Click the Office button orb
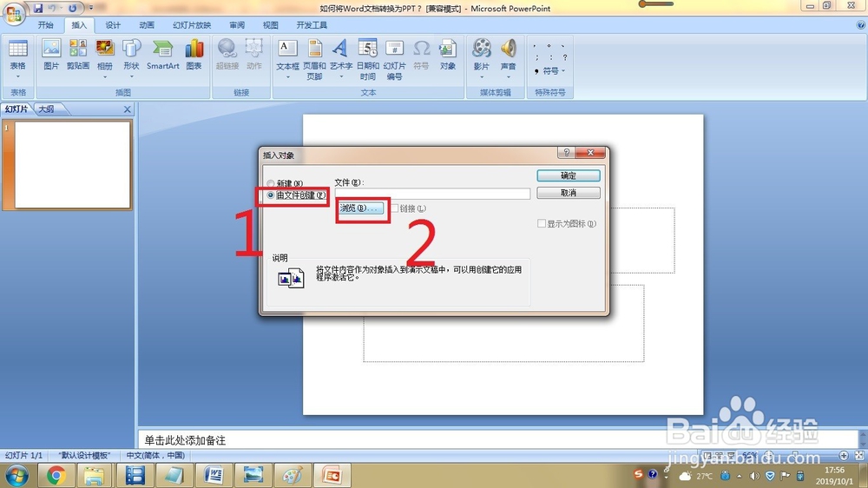Viewport: 868px width, 488px height. point(13,14)
